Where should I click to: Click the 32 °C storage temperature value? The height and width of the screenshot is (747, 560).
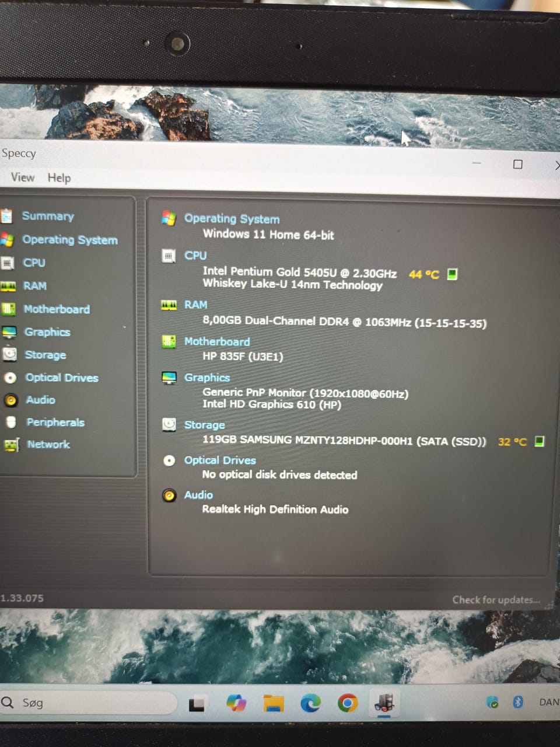click(512, 442)
